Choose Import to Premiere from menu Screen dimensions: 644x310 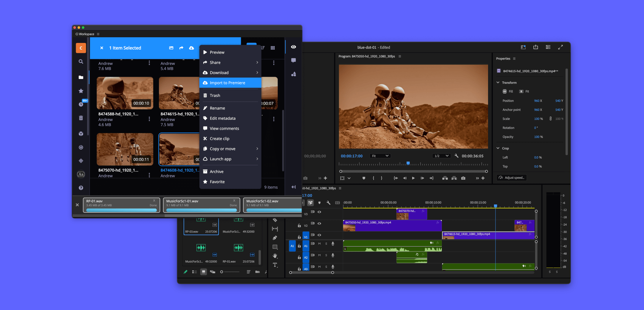230,83
